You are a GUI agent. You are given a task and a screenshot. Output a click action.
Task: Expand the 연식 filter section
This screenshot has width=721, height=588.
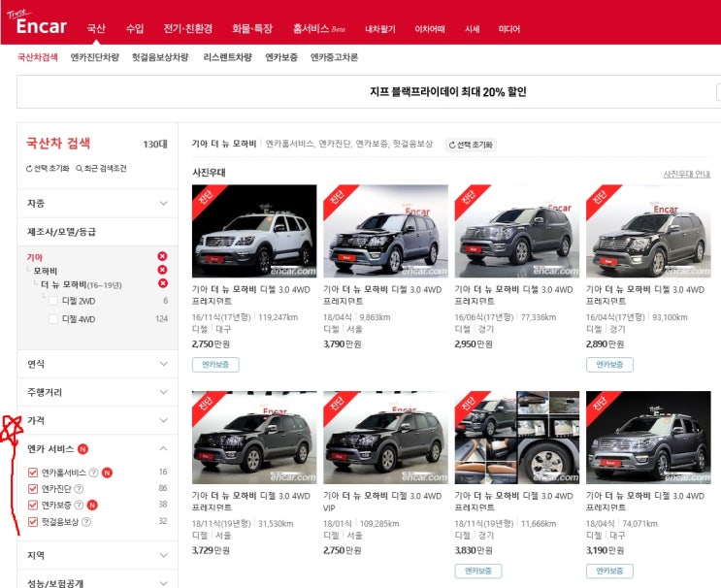[97, 364]
